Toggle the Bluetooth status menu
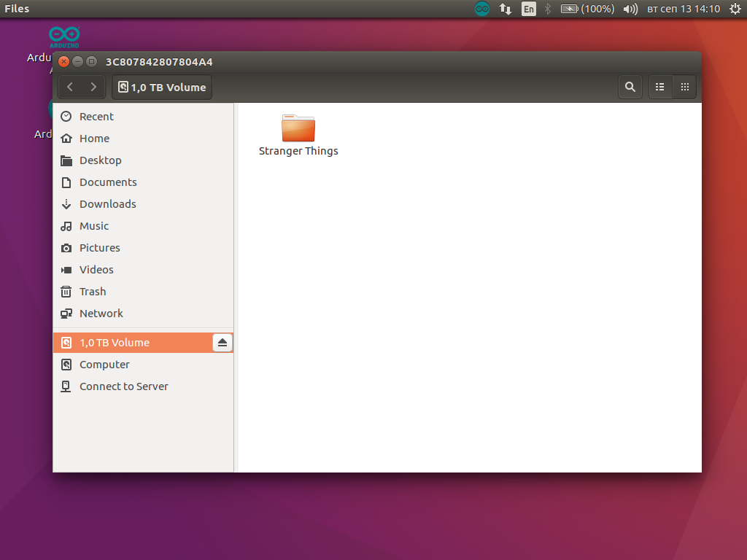Image resolution: width=747 pixels, height=560 pixels. click(547, 9)
